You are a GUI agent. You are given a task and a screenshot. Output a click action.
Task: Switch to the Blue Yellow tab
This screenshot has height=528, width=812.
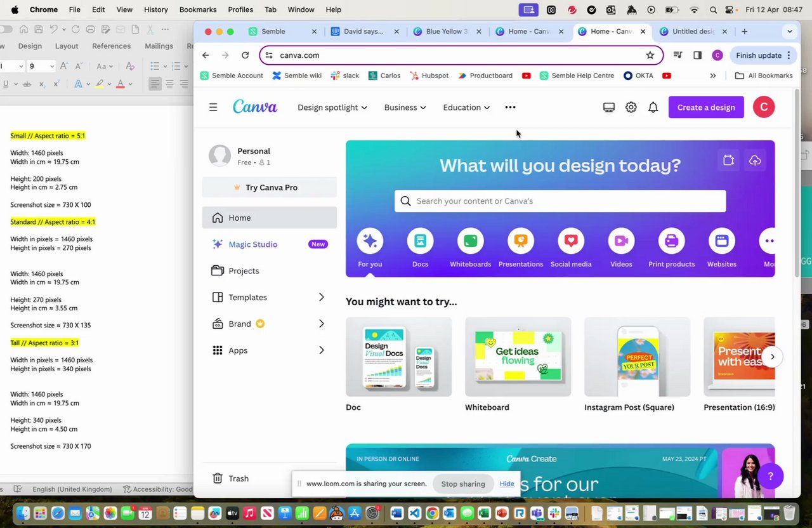click(x=447, y=31)
